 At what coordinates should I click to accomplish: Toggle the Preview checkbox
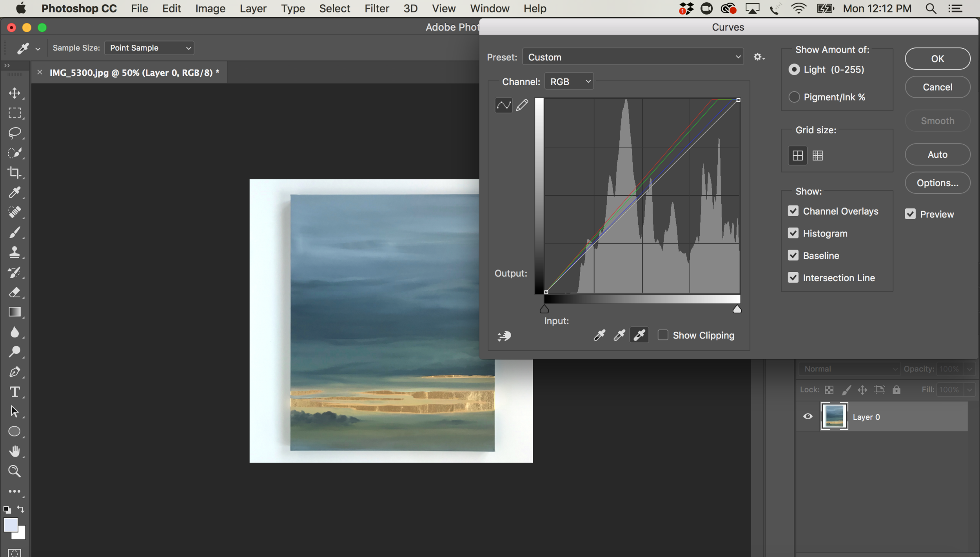(x=910, y=214)
